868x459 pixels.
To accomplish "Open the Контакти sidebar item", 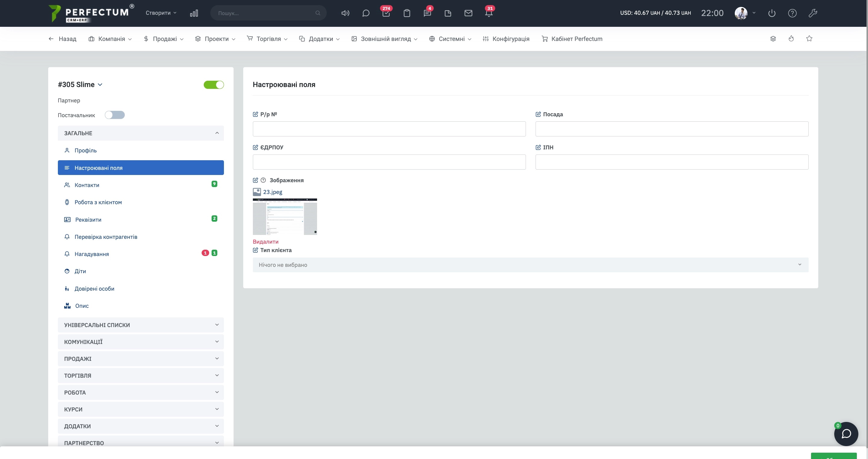I will point(140,185).
